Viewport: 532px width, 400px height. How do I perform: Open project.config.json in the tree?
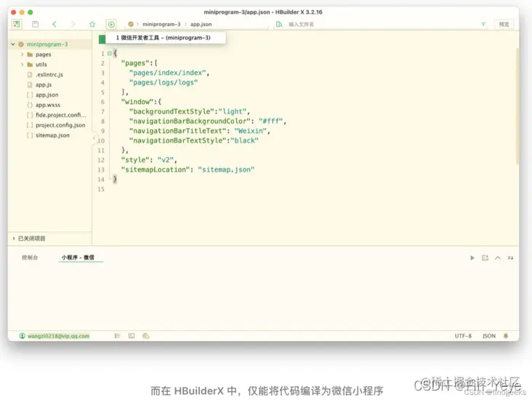60,125
